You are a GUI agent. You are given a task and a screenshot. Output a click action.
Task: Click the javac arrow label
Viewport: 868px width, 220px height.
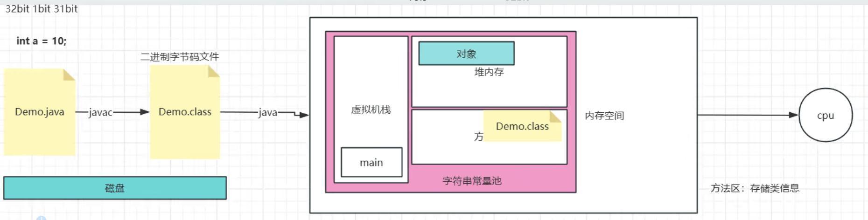100,112
